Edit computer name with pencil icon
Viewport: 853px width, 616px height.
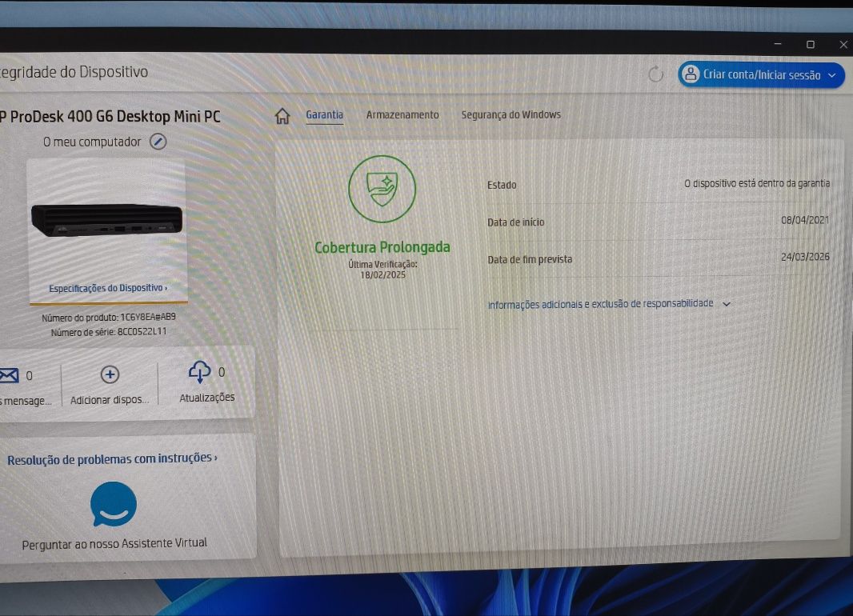pyautogui.click(x=158, y=142)
